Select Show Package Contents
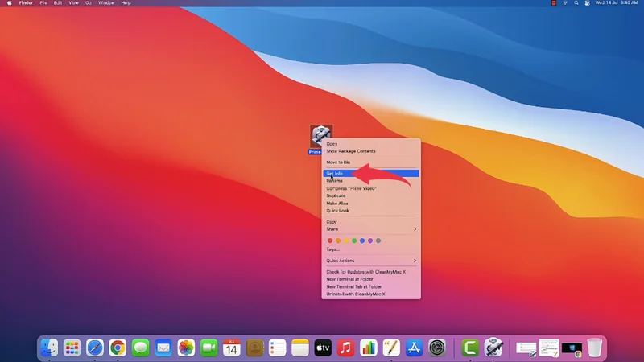 pyautogui.click(x=350, y=151)
